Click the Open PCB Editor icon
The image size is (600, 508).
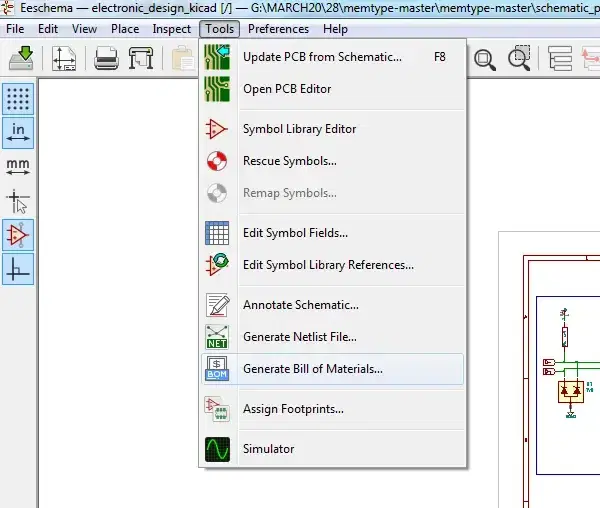coord(217,89)
